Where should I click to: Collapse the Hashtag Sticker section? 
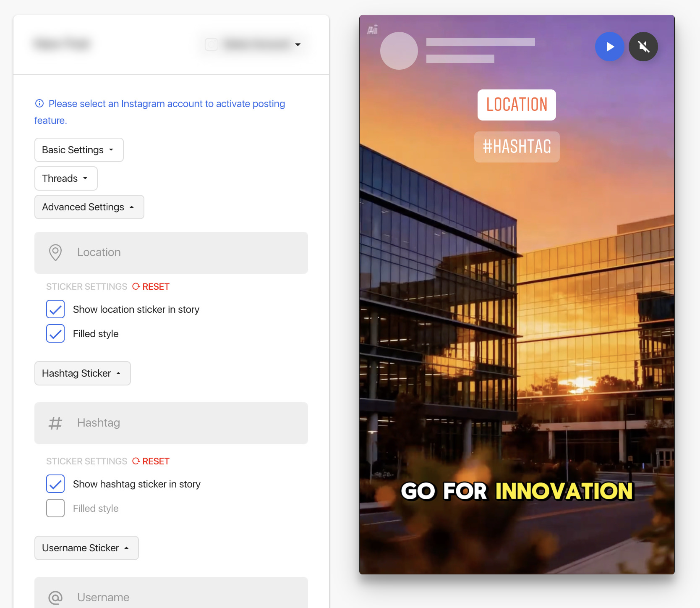[x=82, y=373]
